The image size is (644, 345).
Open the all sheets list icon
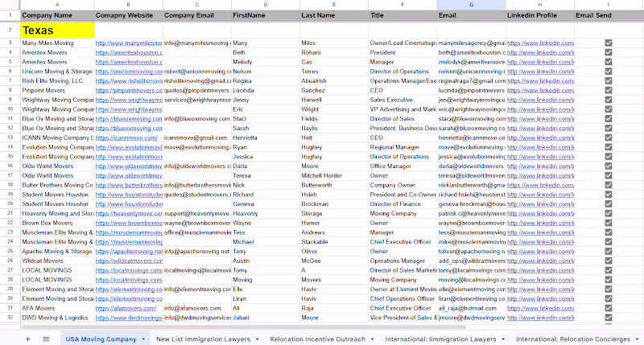tap(46, 339)
